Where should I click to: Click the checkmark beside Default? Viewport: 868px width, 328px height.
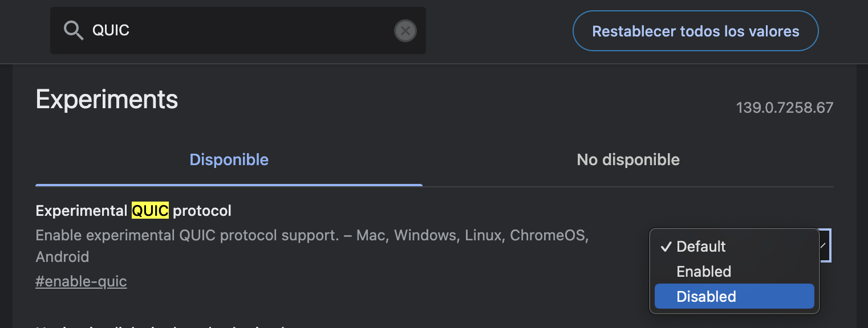(666, 247)
